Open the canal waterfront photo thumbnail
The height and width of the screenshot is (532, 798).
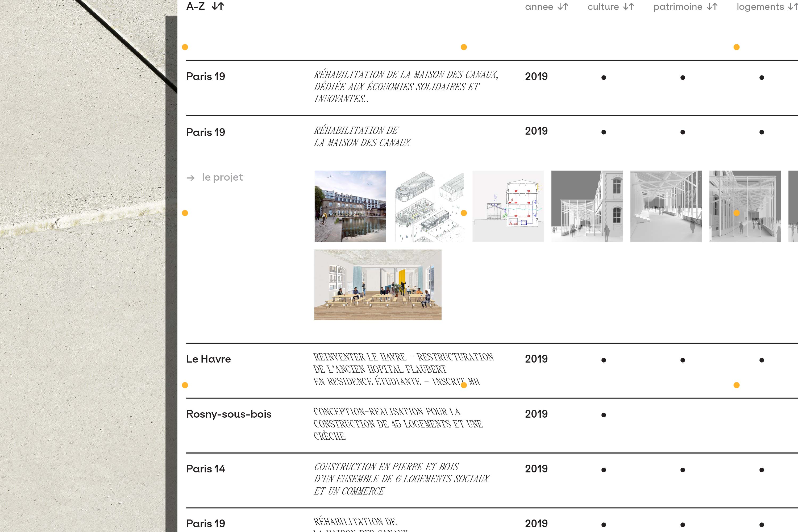[x=350, y=206]
